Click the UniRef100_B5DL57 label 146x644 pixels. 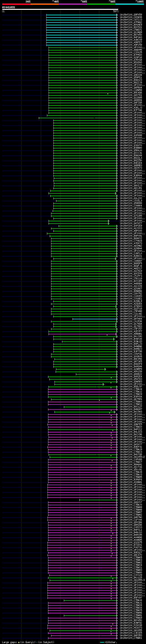point(131,387)
